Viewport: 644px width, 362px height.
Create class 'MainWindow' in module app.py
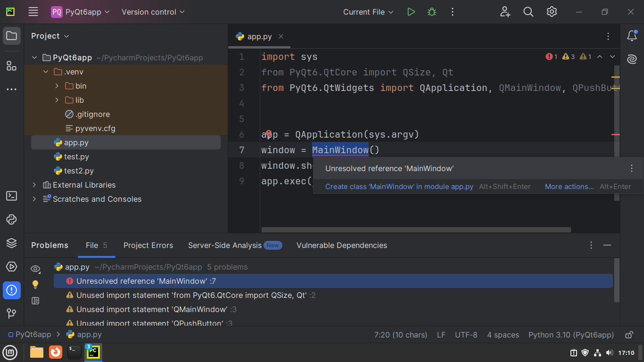click(x=399, y=187)
